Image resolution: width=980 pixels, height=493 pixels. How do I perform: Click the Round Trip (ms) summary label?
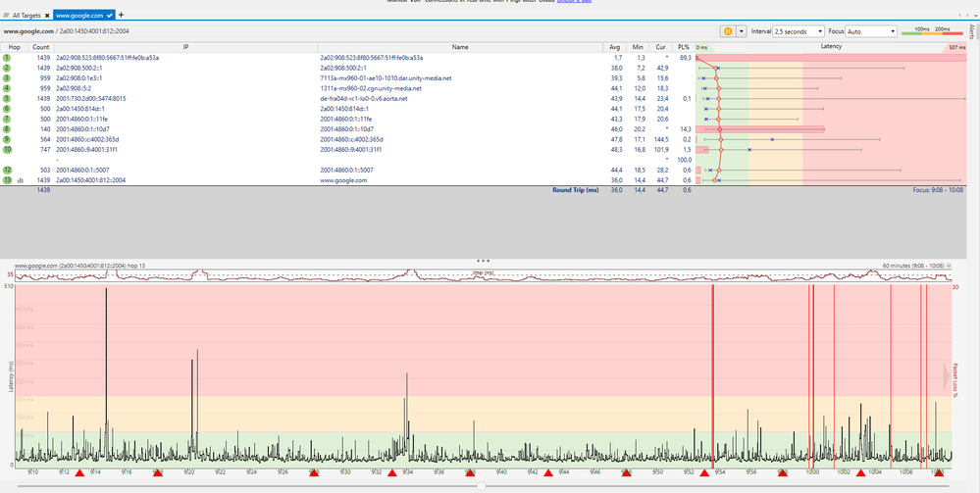(x=575, y=189)
